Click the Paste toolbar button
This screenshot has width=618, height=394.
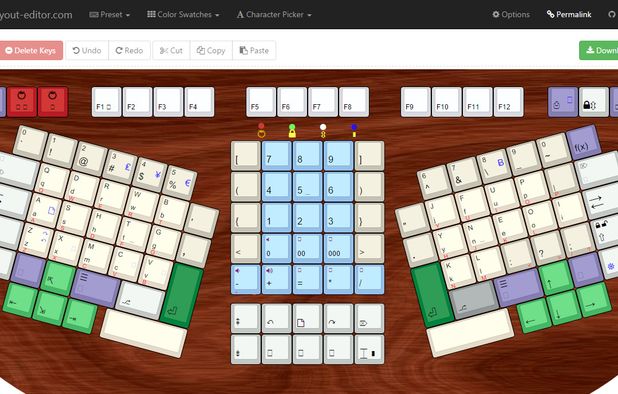(x=254, y=50)
